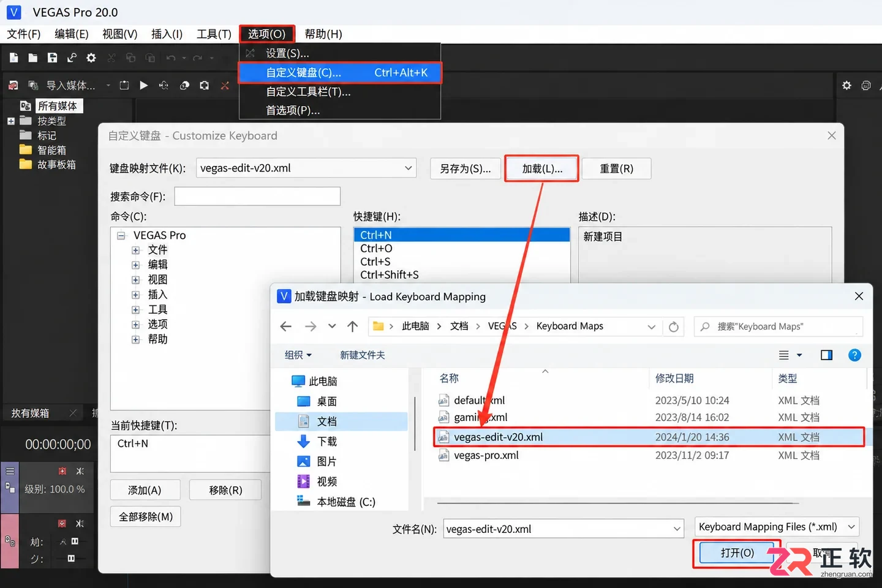This screenshot has height=588, width=882.
Task: Refresh the Keyboard Maps folder
Action: click(674, 326)
